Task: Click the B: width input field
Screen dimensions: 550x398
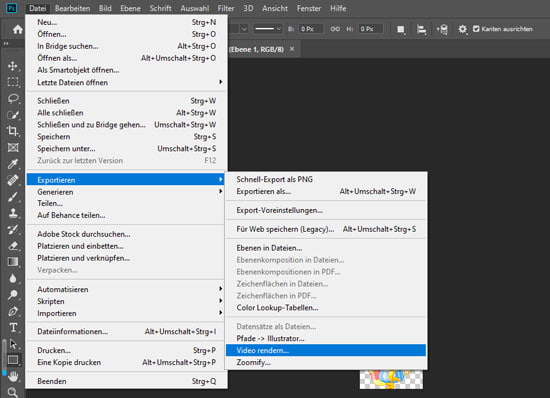Action: pyautogui.click(x=311, y=29)
